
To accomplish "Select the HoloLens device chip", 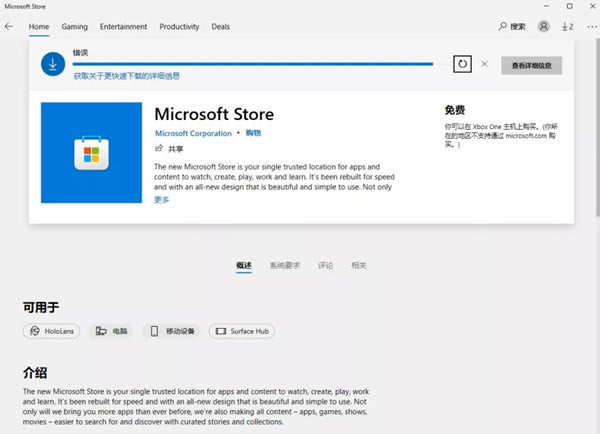I will tap(51, 331).
